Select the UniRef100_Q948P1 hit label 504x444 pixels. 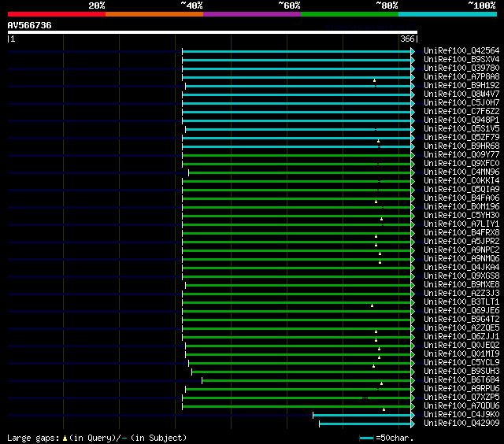461,120
